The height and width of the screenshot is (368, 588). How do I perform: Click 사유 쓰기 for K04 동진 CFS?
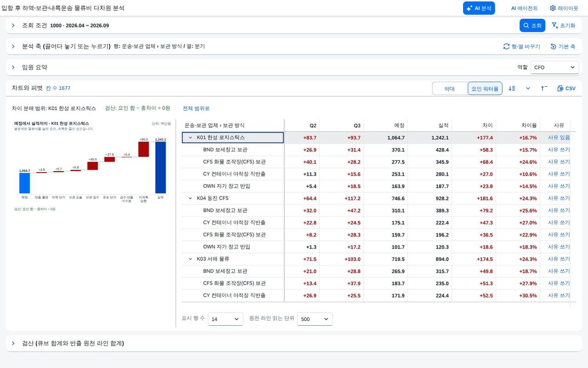pos(559,198)
